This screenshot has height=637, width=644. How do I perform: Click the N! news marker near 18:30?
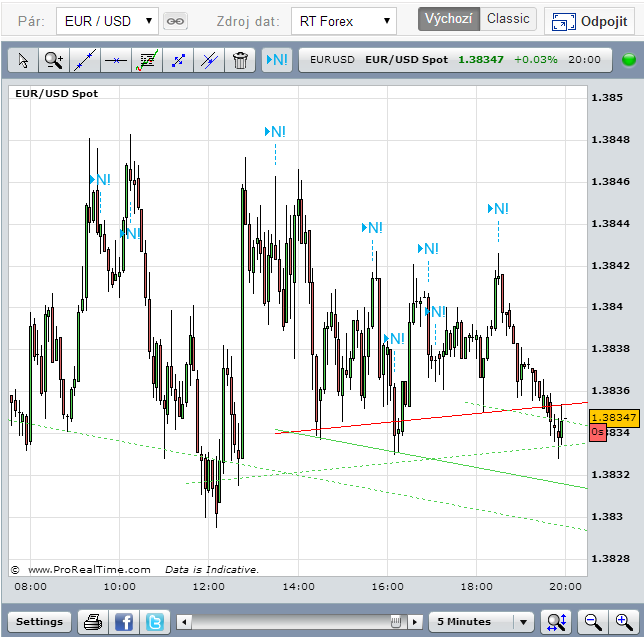[498, 209]
